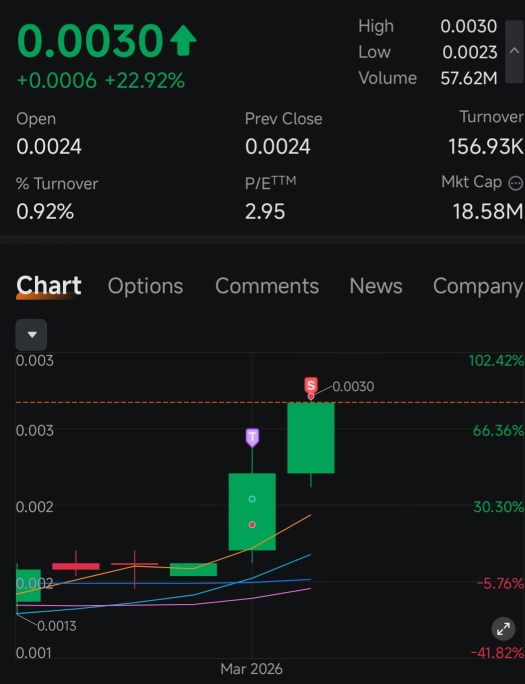This screenshot has width=525, height=684.
Task: Tap the green circle marker on candle
Action: (252, 499)
